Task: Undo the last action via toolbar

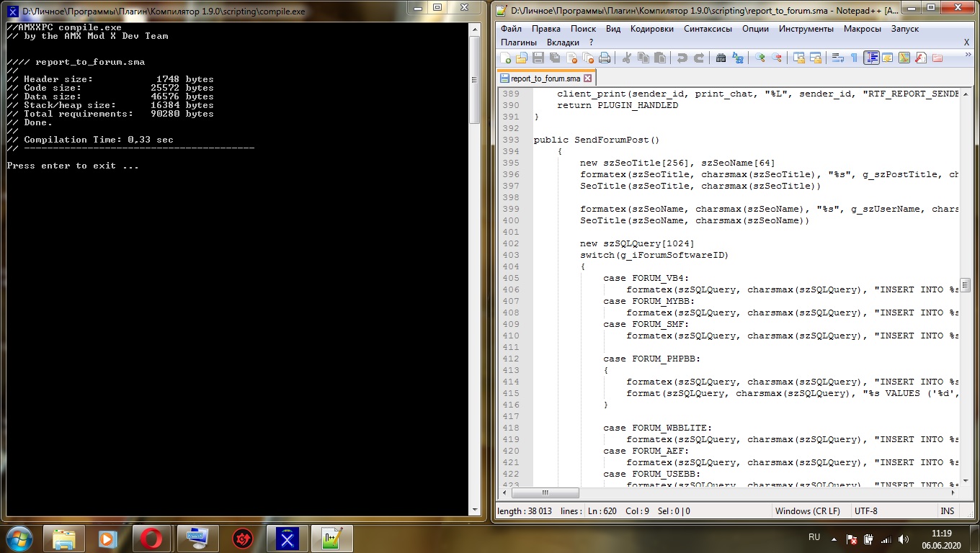Action: click(x=681, y=58)
